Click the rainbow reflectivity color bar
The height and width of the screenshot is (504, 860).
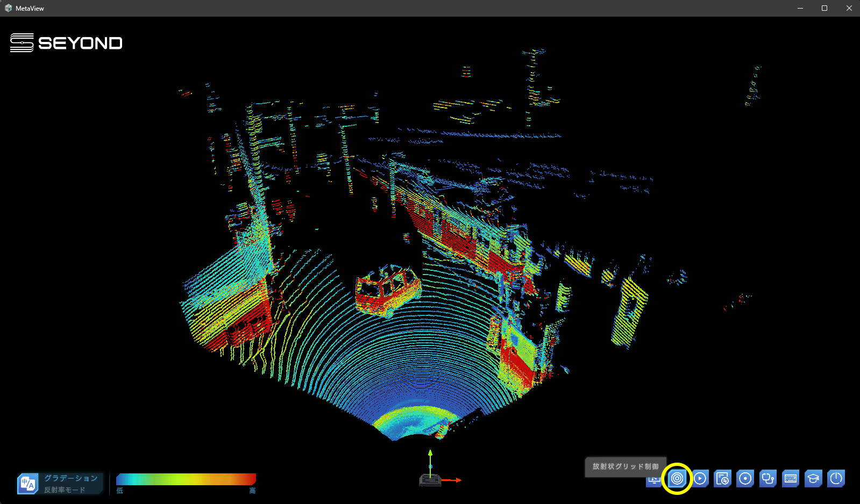tap(186, 479)
